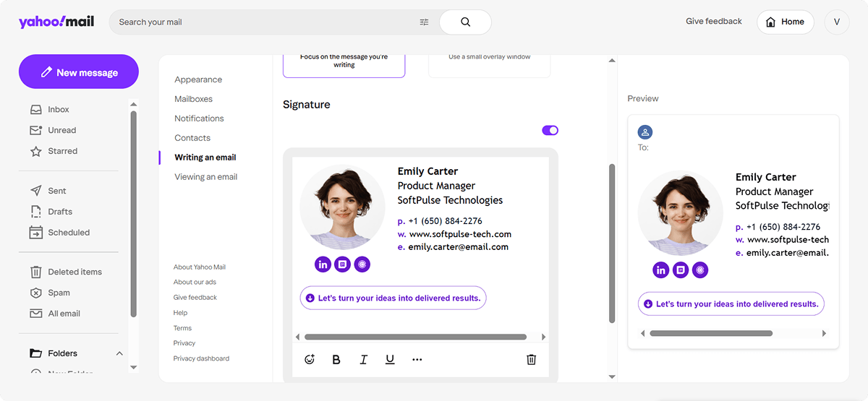Compose with New message button

click(x=79, y=72)
